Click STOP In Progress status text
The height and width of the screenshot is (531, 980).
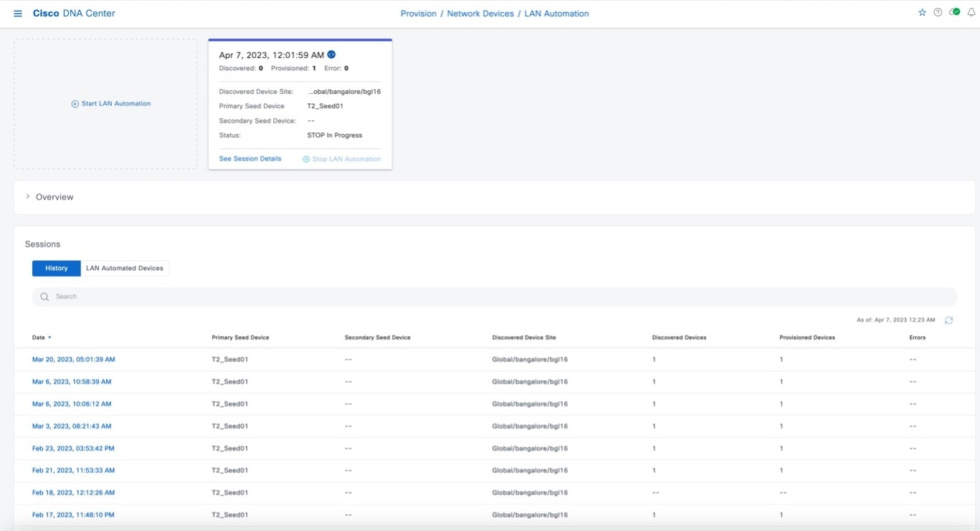tap(335, 135)
